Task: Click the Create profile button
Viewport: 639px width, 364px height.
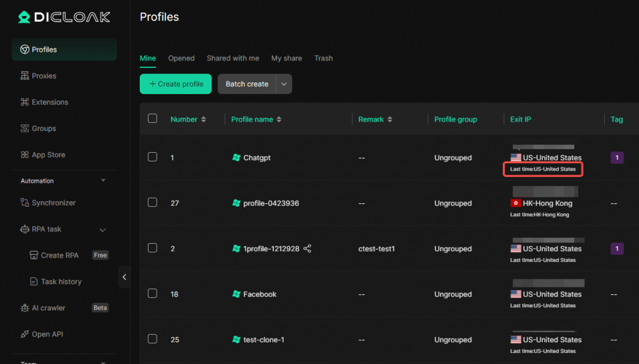Action: click(x=175, y=84)
